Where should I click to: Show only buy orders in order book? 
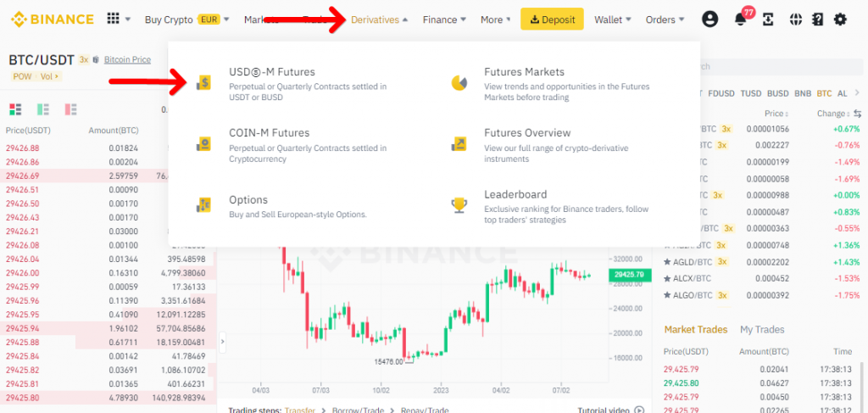tap(42, 109)
